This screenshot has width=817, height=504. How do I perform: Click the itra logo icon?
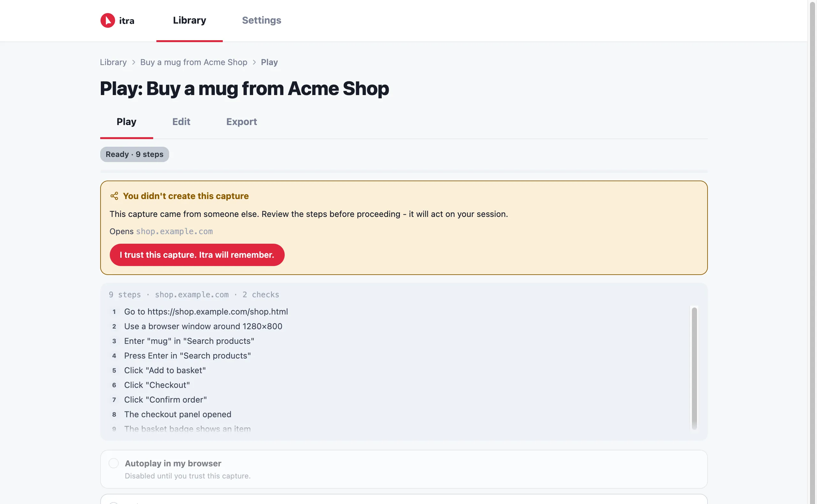108,20
